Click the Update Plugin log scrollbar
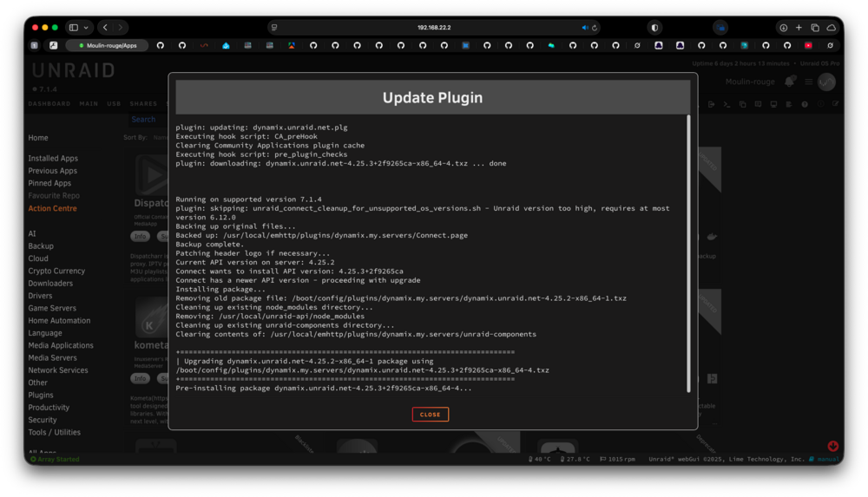The width and height of the screenshot is (868, 497). click(x=688, y=253)
